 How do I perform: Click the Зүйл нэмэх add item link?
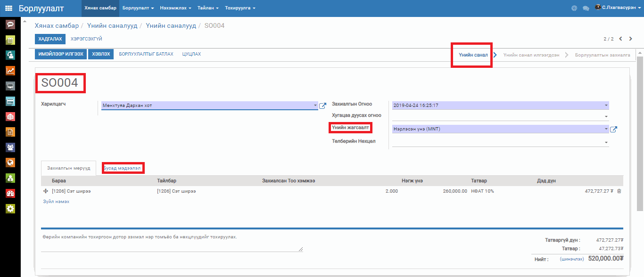pos(56,202)
